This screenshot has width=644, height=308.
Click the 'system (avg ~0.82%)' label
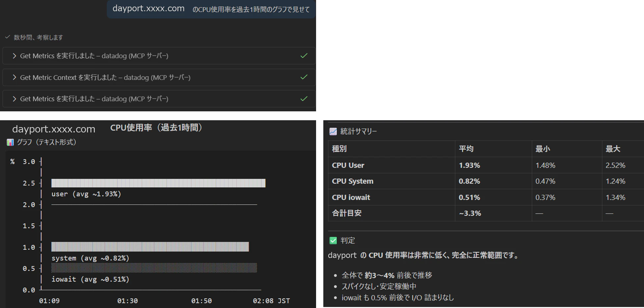tap(90, 258)
